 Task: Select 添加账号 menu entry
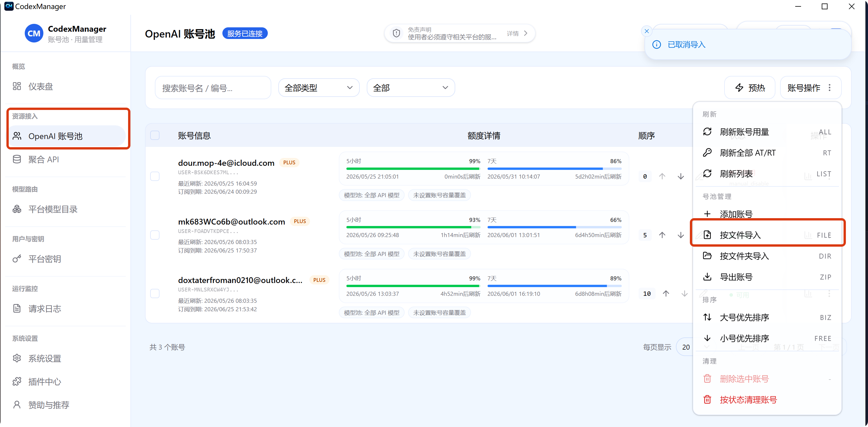point(767,213)
